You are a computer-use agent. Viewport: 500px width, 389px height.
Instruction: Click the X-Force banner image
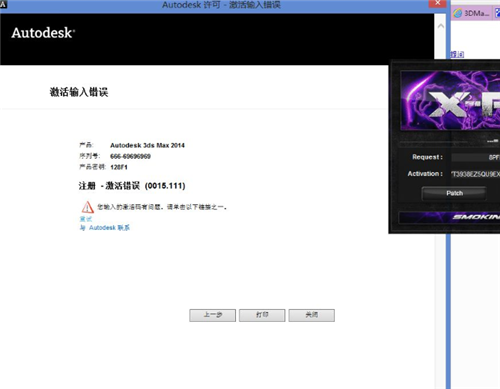[450, 100]
